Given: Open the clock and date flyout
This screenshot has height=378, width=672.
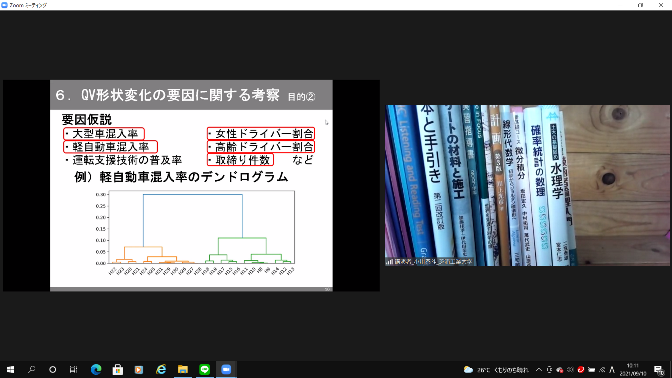Looking at the screenshot, I should point(633,369).
